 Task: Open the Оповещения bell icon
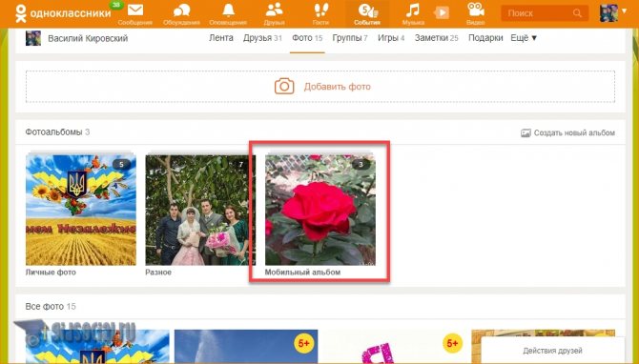point(228,10)
